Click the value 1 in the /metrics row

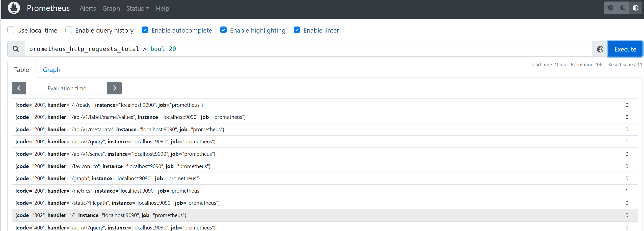point(627,191)
